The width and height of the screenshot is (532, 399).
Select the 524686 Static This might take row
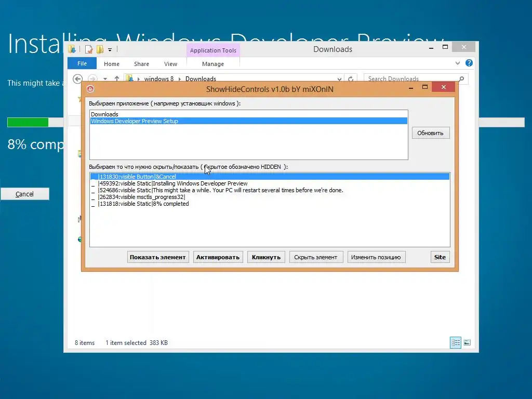click(270, 190)
